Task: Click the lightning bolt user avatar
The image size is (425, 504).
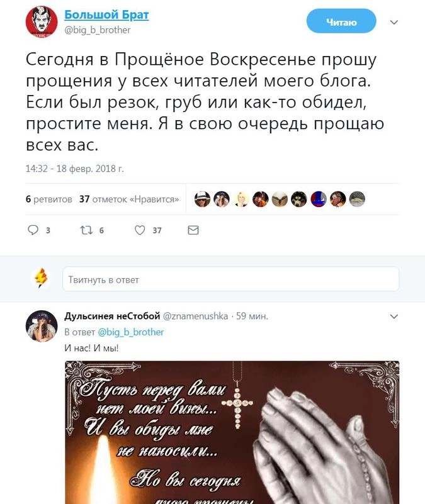Action: (41, 277)
